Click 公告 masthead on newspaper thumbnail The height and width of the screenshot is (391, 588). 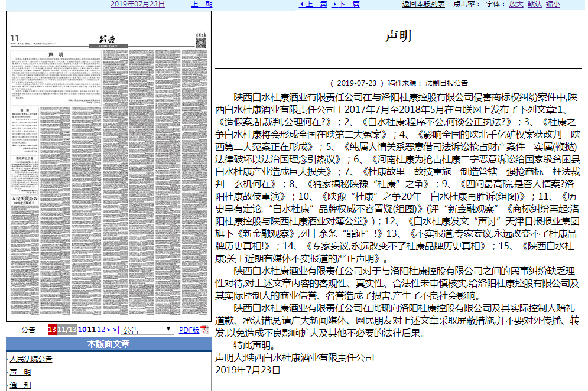coord(108,39)
